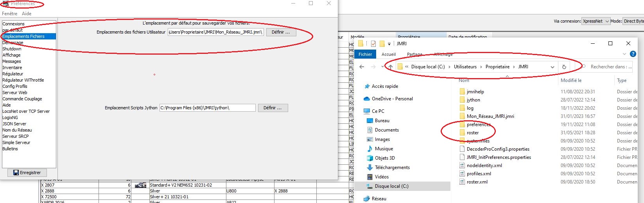Expand the address bar history dropdown
The height and width of the screenshot is (203, 644).
click(552, 67)
